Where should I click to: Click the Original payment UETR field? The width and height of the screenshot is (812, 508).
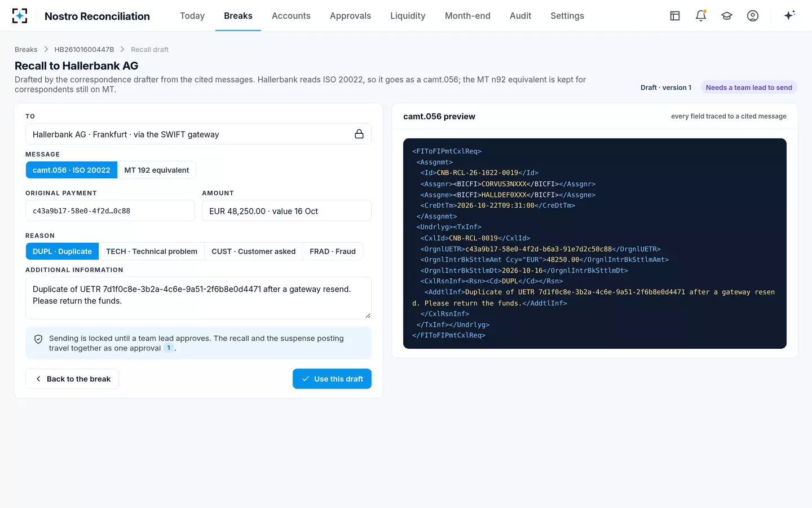coord(110,211)
